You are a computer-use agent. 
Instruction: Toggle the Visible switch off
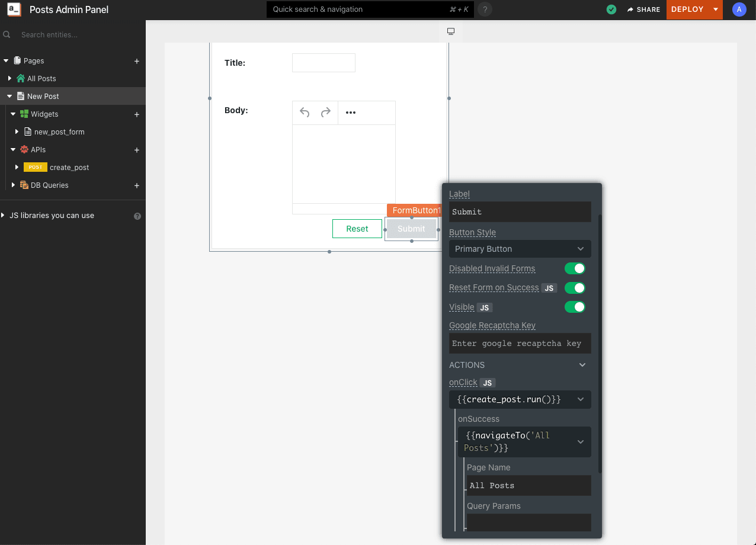[575, 307]
